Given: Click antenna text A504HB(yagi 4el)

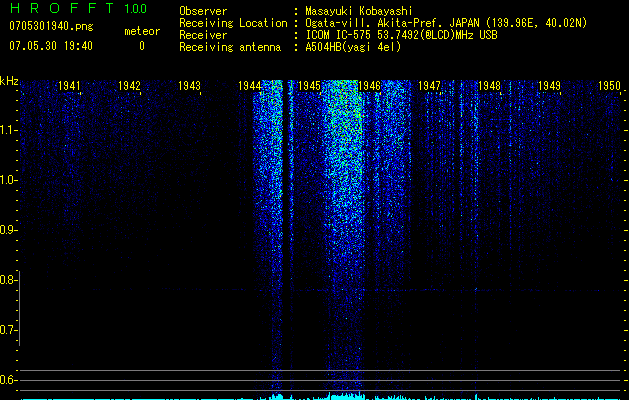Looking at the screenshot, I should 353,47.
